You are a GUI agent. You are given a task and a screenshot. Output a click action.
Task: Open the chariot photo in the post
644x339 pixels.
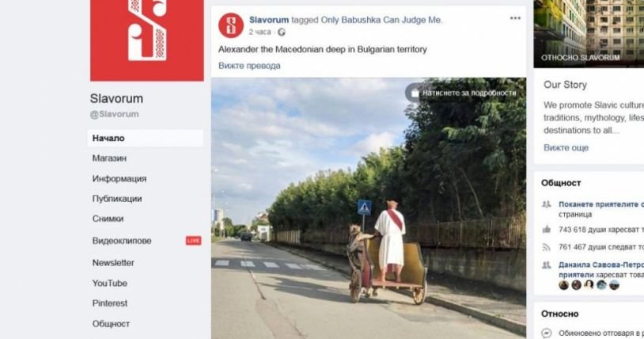pyautogui.click(x=369, y=208)
